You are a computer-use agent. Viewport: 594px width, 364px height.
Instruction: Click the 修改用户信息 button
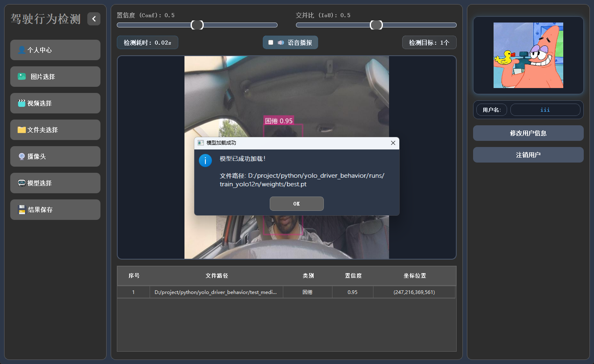click(528, 133)
